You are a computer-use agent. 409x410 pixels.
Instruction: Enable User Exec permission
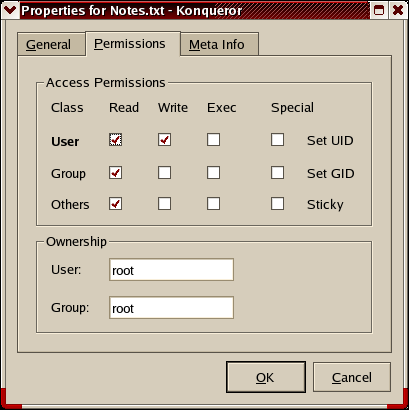pos(213,140)
